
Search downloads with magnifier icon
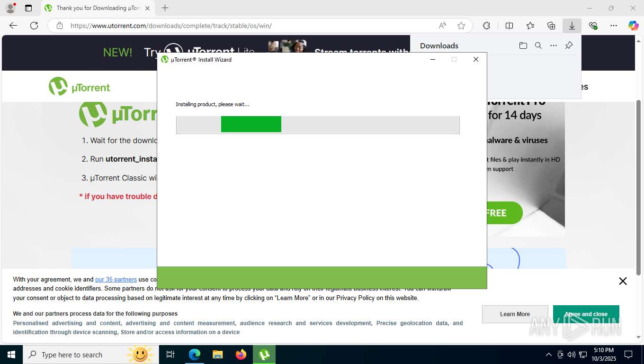[538, 45]
